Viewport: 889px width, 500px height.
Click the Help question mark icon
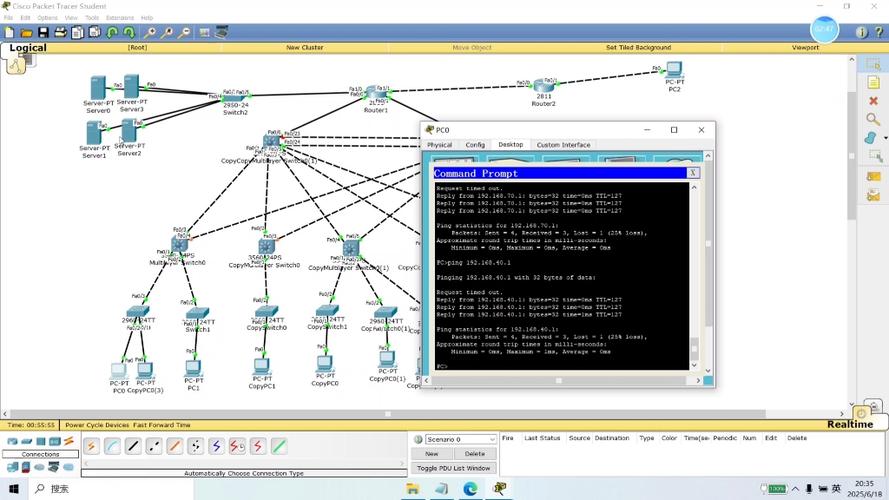(879, 32)
